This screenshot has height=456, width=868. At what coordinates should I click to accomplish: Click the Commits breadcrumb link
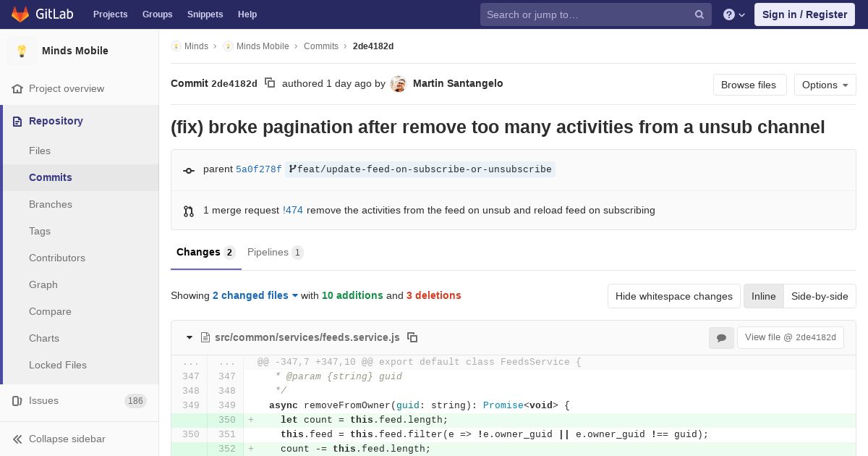pos(321,46)
